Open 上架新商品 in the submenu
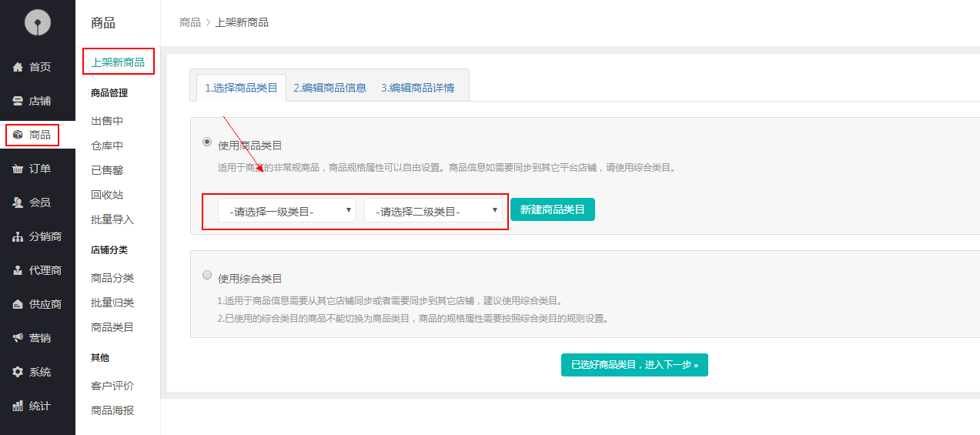The image size is (980, 435). click(118, 62)
